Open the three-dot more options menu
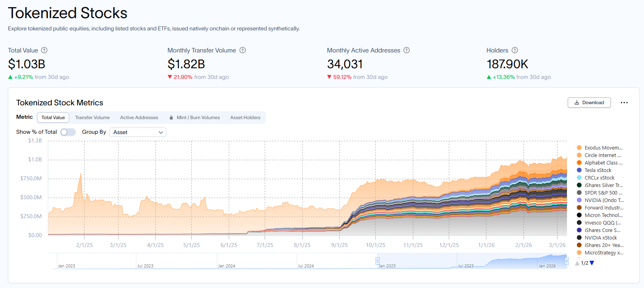 tap(624, 103)
